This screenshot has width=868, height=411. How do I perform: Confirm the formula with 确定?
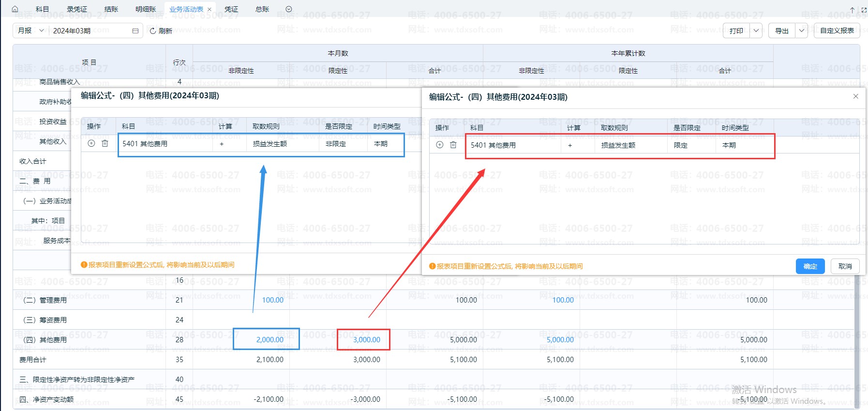(x=810, y=266)
